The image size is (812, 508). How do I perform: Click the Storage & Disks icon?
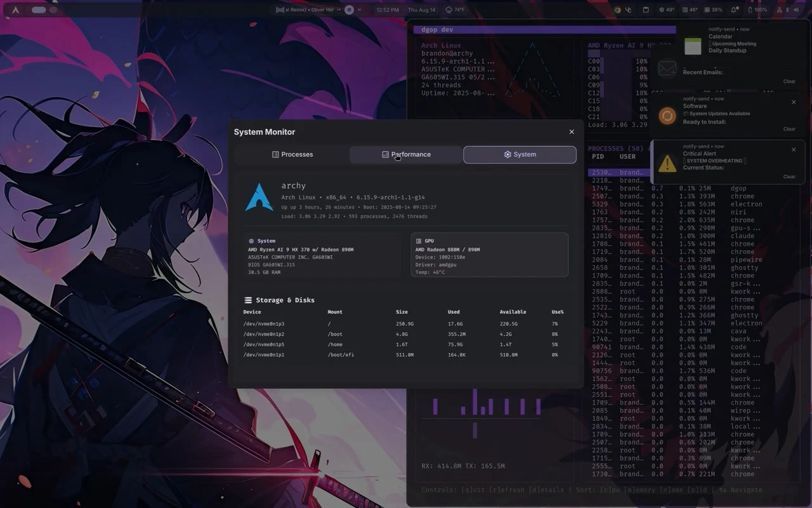click(247, 300)
